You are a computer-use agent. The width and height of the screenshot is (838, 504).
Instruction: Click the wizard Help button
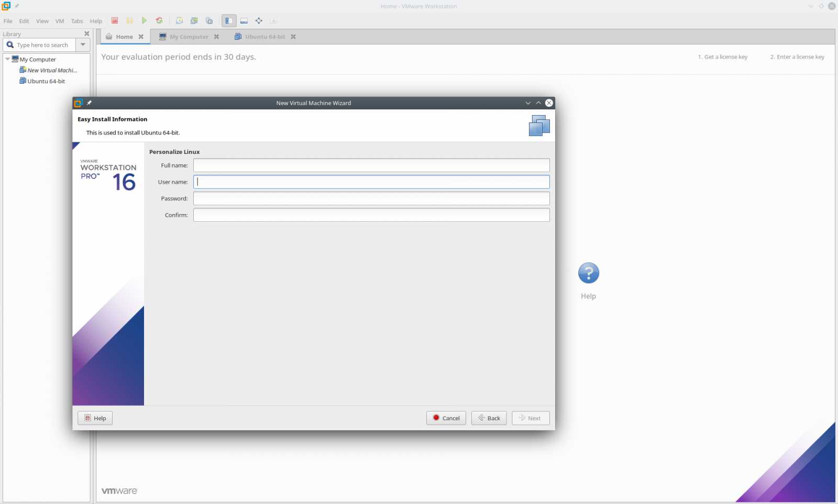95,418
